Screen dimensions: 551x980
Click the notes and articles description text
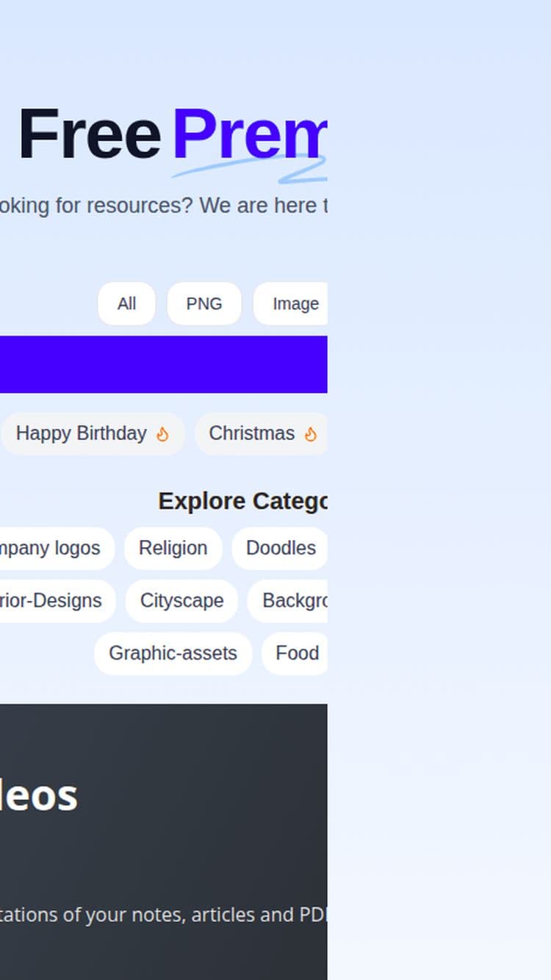point(164,915)
